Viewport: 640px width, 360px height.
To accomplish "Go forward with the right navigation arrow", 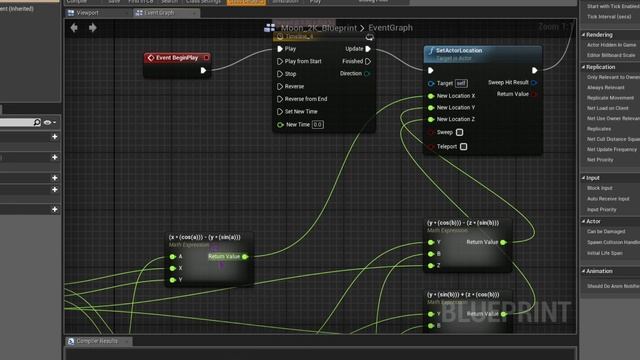I will (x=93, y=27).
